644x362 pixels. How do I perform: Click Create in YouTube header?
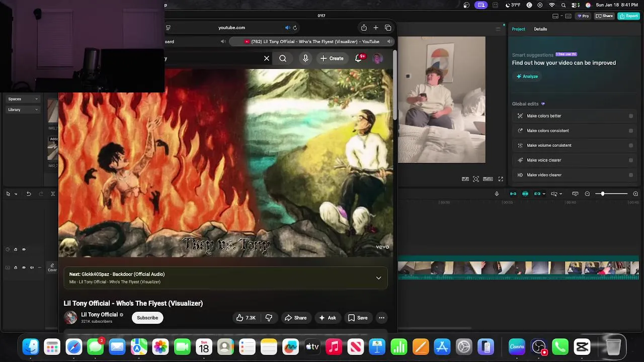332,58
